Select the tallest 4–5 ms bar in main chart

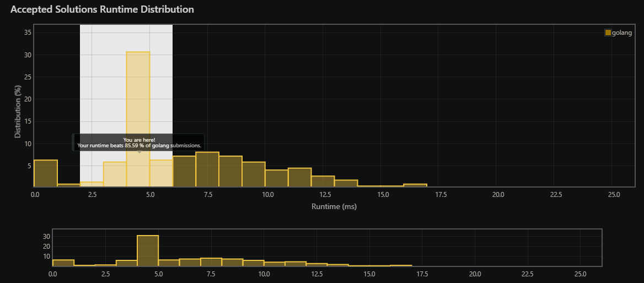(x=138, y=120)
